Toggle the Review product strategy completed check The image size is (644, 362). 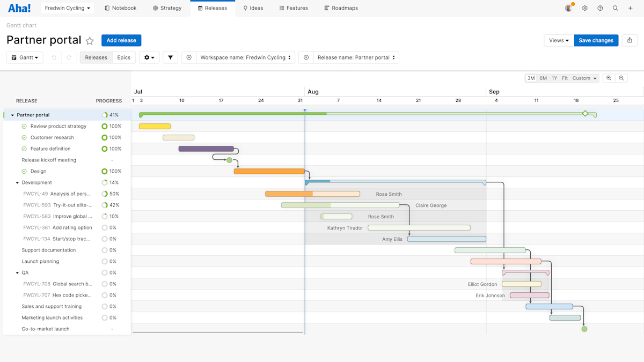click(x=24, y=127)
